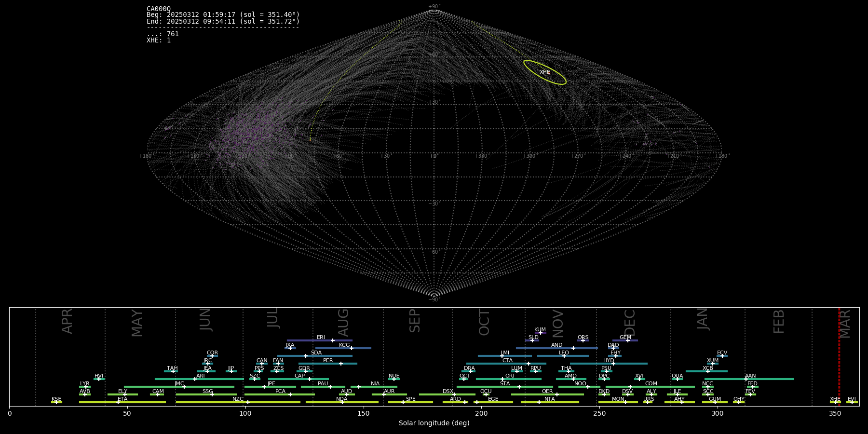Click the red current-date marker line

839,357
